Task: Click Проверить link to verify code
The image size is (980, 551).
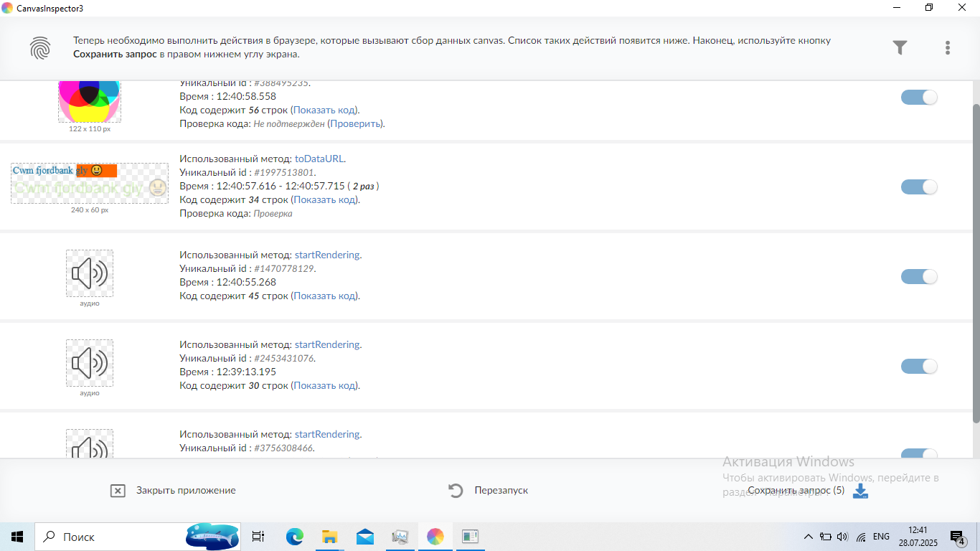Action: point(355,123)
